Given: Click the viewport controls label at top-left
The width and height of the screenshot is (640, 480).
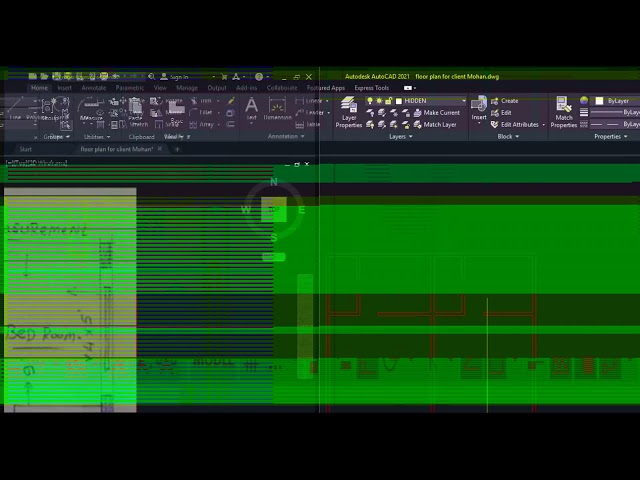Looking at the screenshot, I should [x=36, y=163].
